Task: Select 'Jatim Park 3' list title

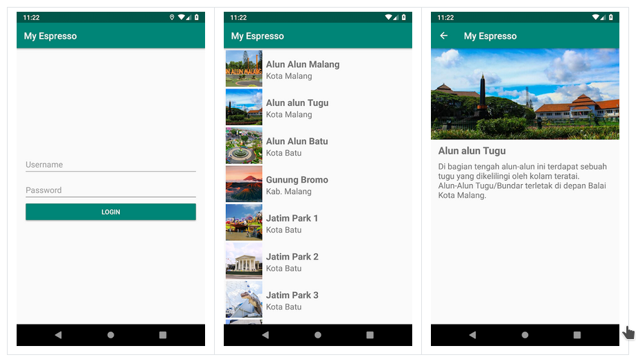Action: [292, 295]
